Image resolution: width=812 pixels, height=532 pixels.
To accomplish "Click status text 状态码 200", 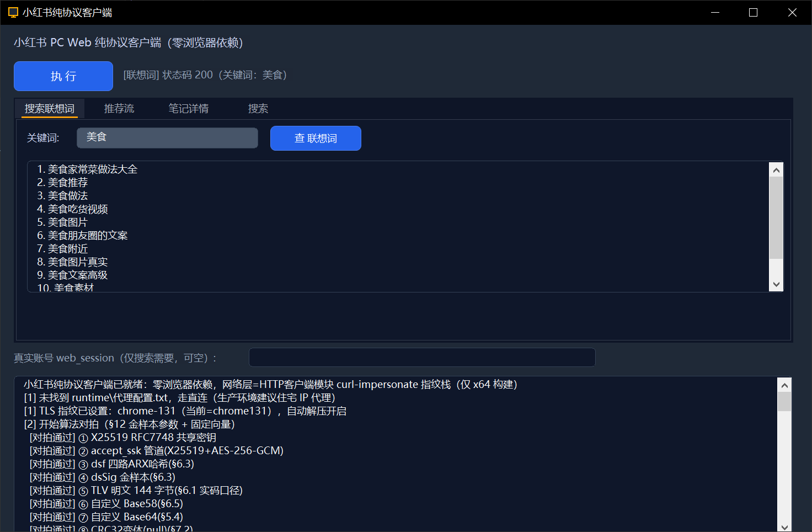I will (188, 75).
